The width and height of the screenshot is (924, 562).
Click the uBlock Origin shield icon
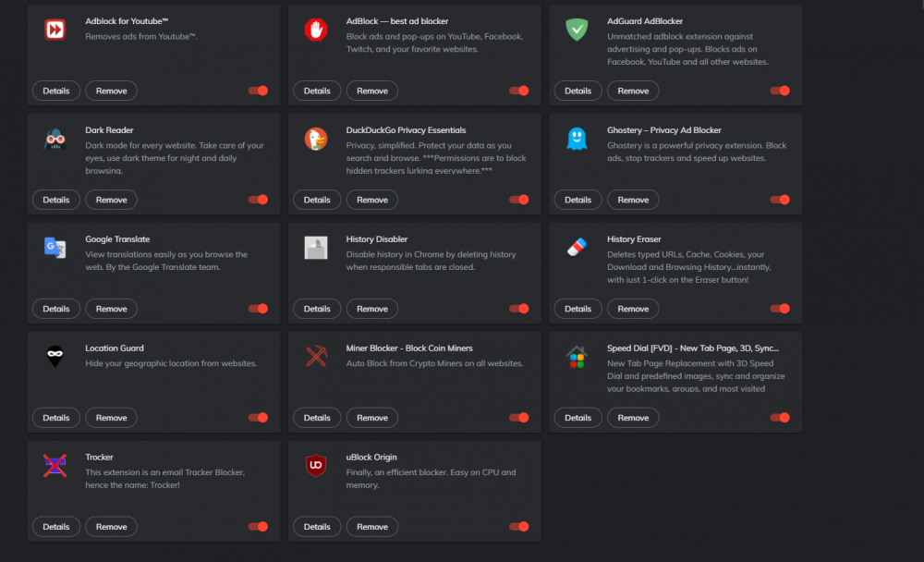(x=315, y=465)
